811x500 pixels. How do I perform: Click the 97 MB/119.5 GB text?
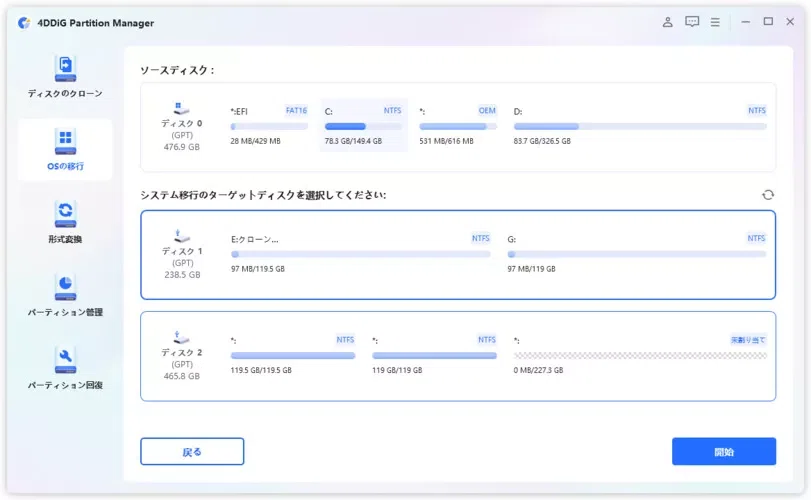258,269
